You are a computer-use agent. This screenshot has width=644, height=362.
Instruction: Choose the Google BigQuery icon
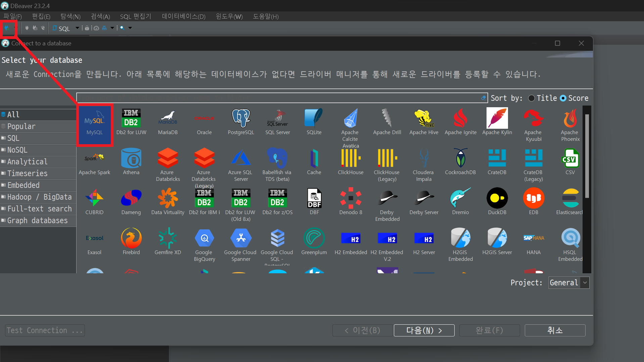pos(204,245)
